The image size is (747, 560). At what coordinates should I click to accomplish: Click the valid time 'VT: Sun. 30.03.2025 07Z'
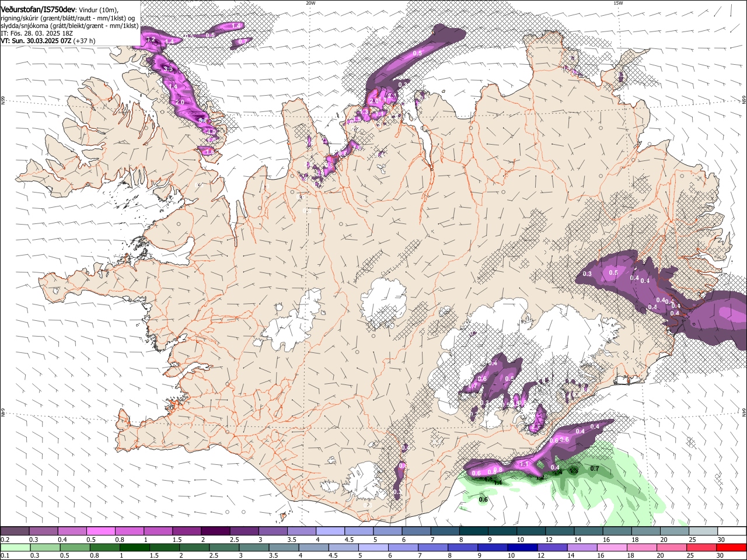(36, 41)
